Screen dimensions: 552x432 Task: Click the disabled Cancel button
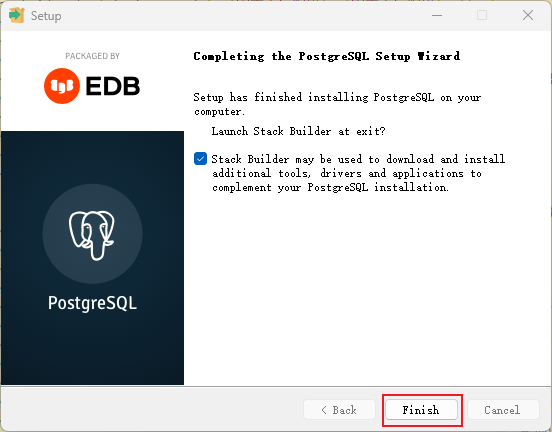pyautogui.click(x=503, y=409)
